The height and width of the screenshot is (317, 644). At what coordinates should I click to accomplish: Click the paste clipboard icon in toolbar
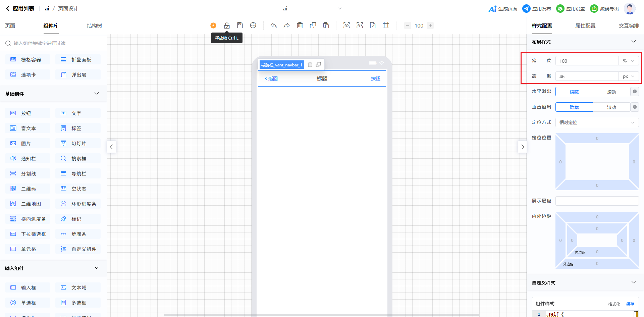point(326,25)
